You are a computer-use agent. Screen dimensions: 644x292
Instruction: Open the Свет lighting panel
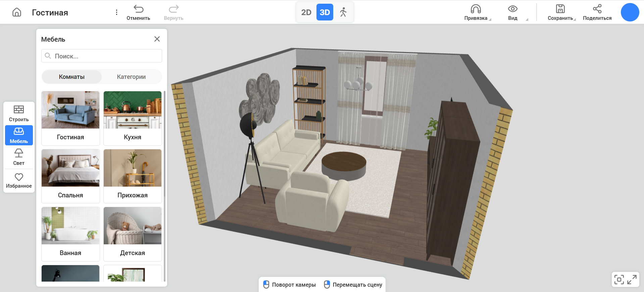[19, 157]
